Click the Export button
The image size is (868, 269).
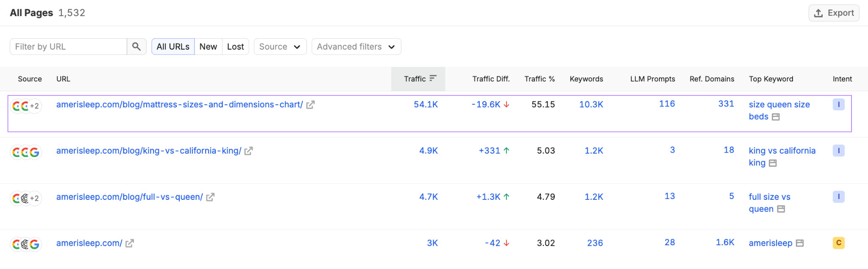(834, 13)
